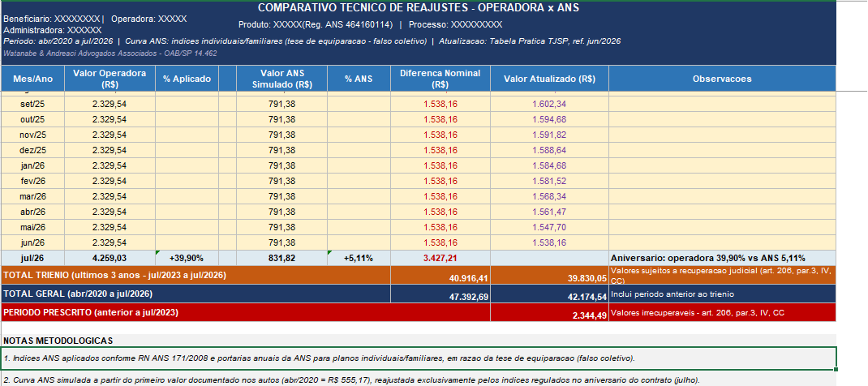Select the 'Valor Operadora (R$)' header cell
Image resolution: width=868 pixels, height=386 pixels.
click(x=110, y=79)
